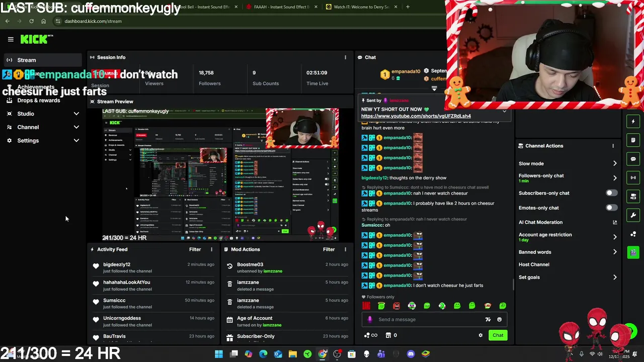Open Banned words settings
644x362 pixels.
[568, 252]
